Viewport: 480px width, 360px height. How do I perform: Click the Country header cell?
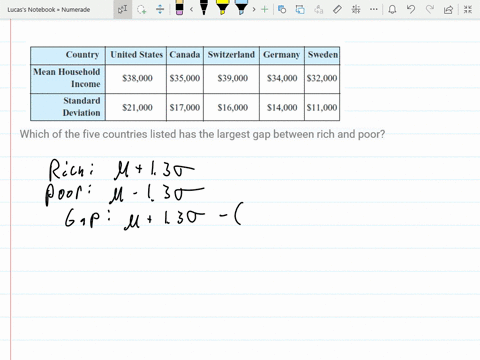[x=68, y=55]
